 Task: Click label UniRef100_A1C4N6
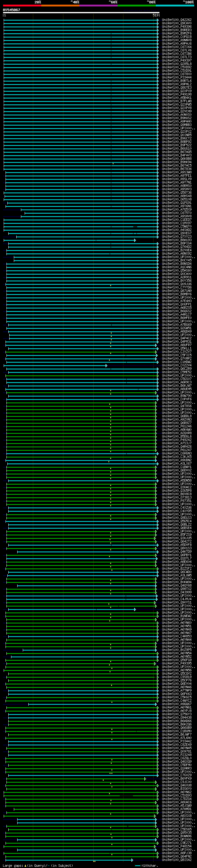[x=177, y=267]
